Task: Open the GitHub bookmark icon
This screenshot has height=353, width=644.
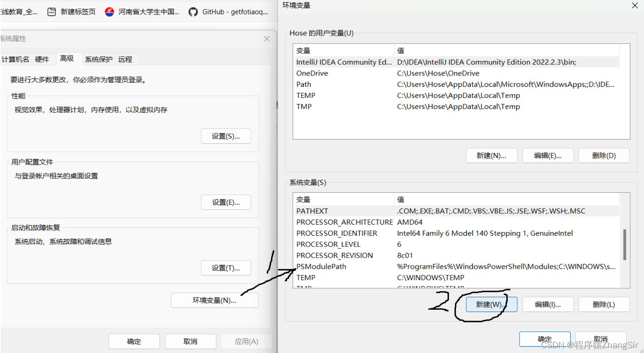Action: (193, 12)
